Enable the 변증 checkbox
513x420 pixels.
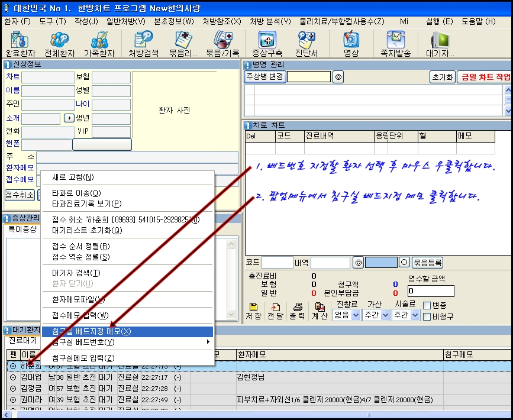coord(427,305)
